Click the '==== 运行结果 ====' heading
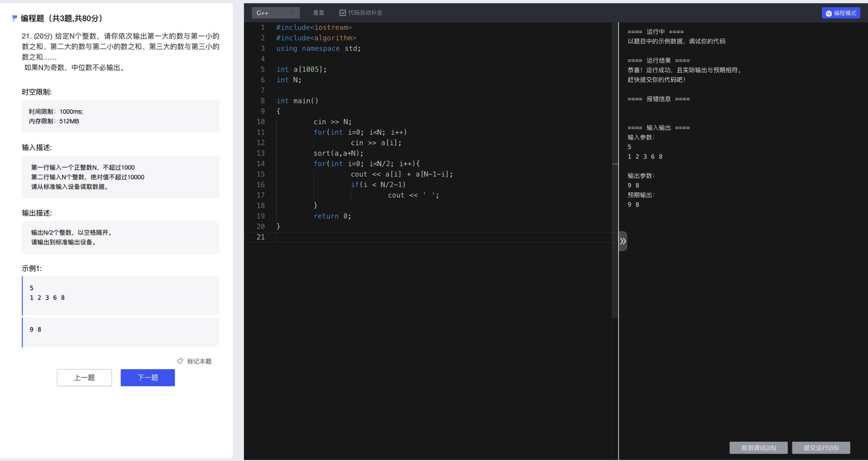The width and height of the screenshot is (868, 461). pos(658,61)
